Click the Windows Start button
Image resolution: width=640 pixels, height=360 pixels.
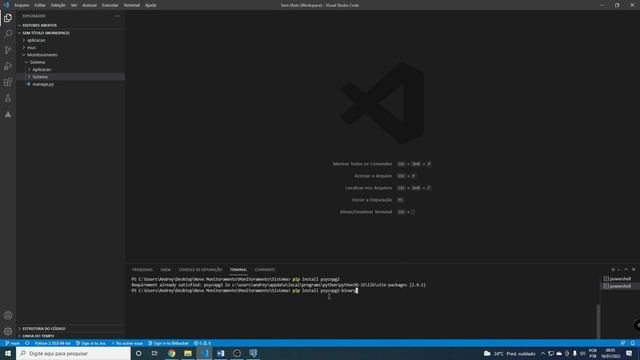point(8,353)
